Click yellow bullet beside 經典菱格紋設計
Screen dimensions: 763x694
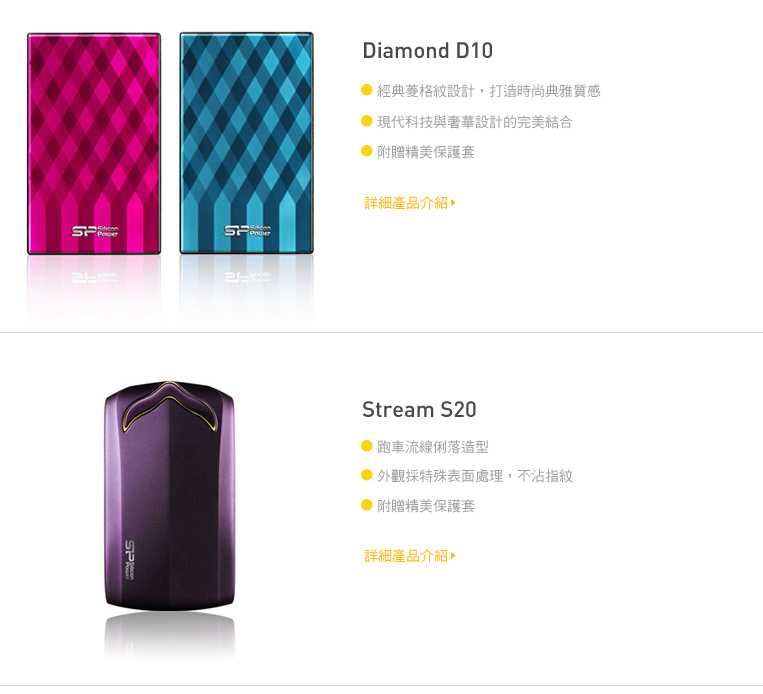coord(367,90)
